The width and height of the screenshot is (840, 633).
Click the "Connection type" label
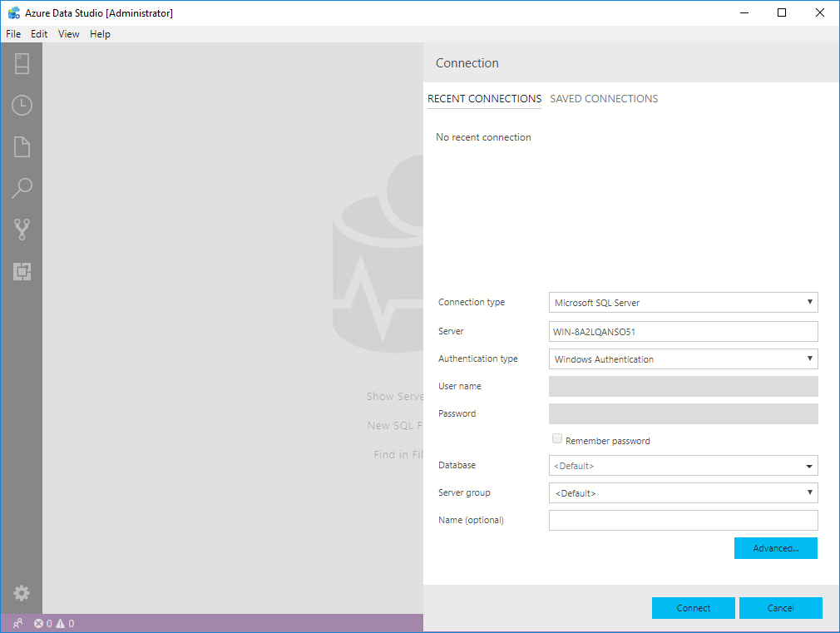point(472,302)
